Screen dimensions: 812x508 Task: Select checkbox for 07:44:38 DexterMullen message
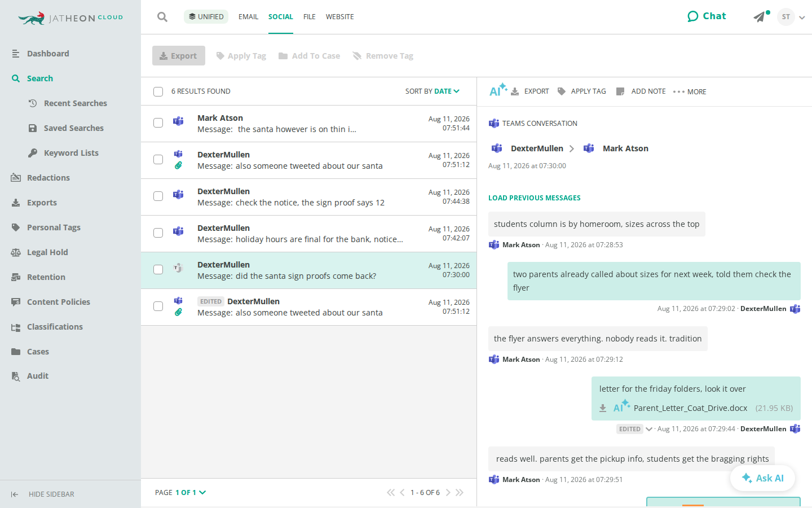[158, 196]
